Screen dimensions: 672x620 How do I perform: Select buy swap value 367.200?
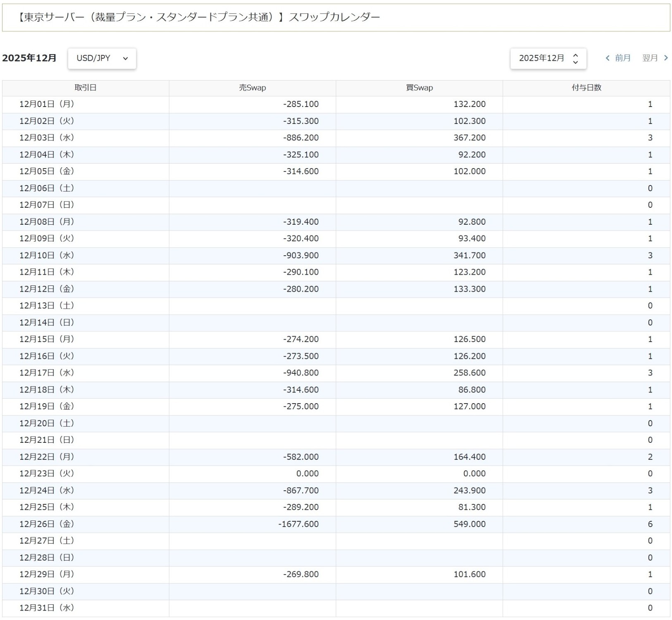pyautogui.click(x=469, y=138)
